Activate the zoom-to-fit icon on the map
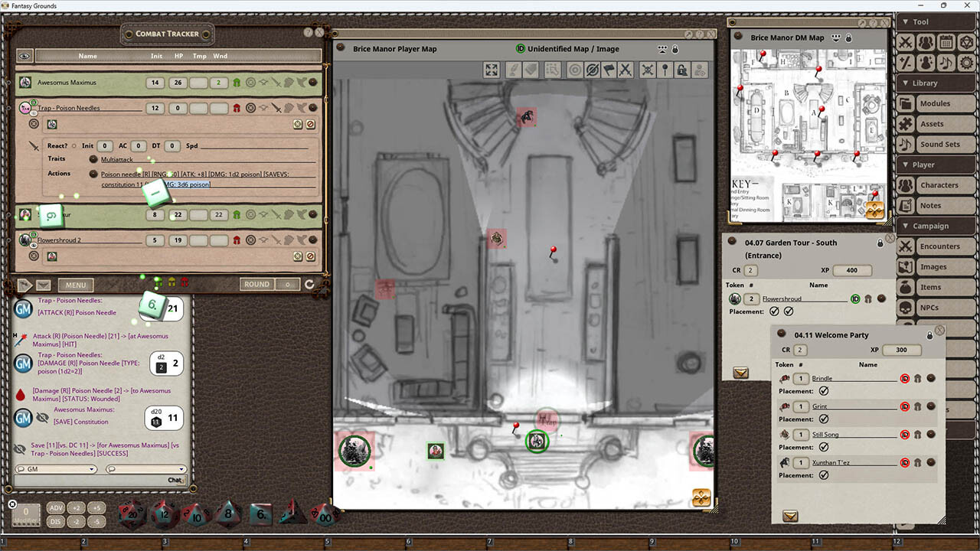 (x=491, y=70)
